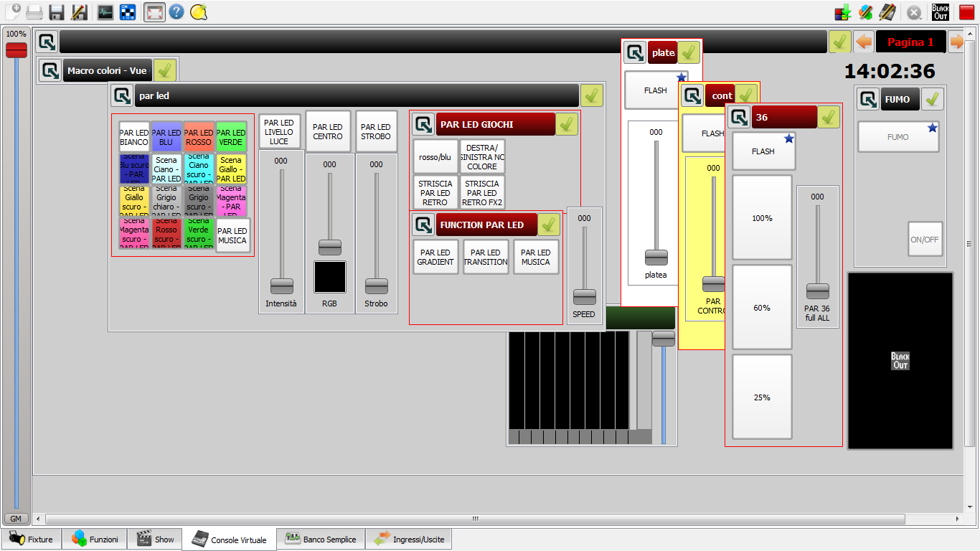Click the Pagina 1 page label
Image resolution: width=980 pixels, height=551 pixels.
pyautogui.click(x=910, y=42)
